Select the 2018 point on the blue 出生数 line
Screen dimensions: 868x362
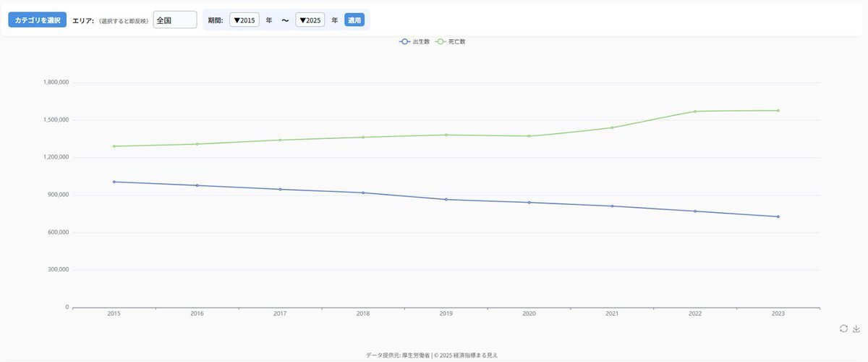[363, 193]
